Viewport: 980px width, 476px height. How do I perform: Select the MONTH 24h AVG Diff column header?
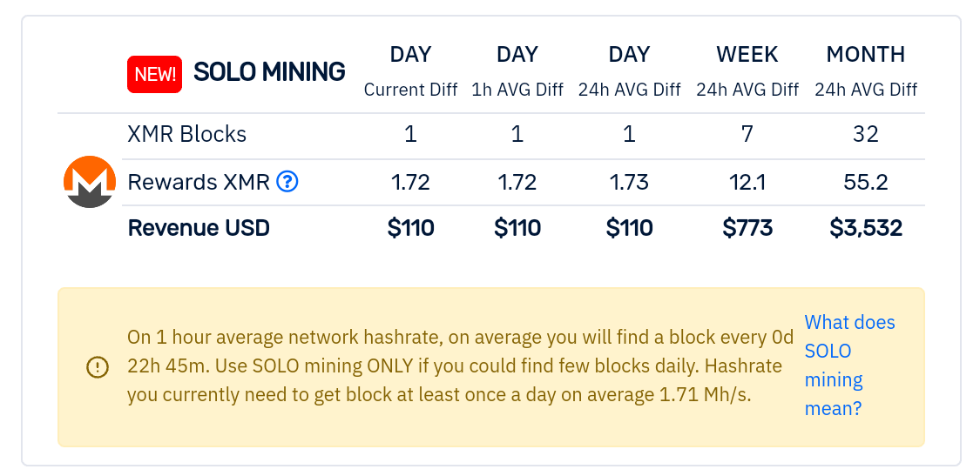(866, 70)
